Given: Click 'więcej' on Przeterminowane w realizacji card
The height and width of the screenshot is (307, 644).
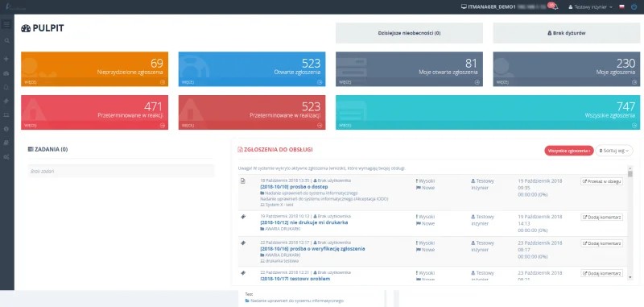Looking at the screenshot, I should click(x=188, y=126).
